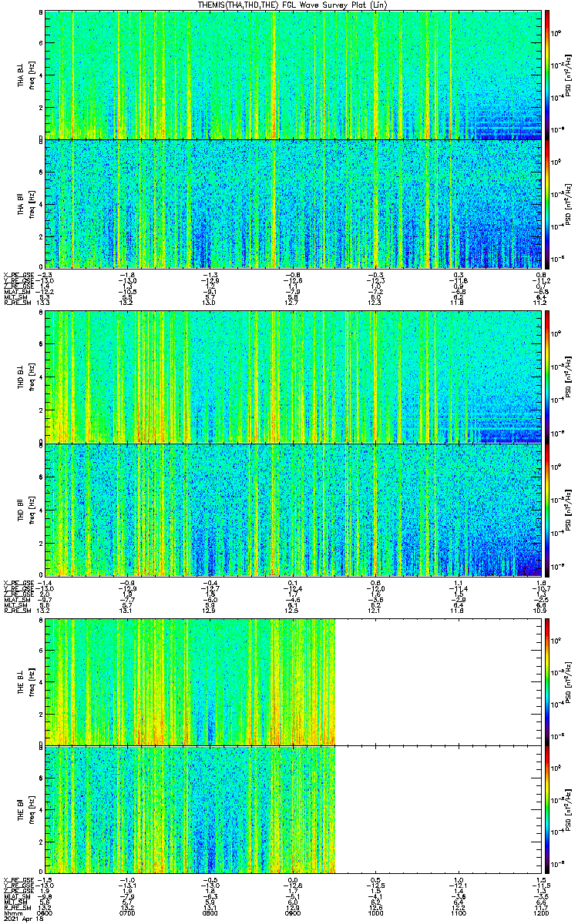
Task: Click MLT_SM row label under THE panels
Action: (x=15, y=902)
